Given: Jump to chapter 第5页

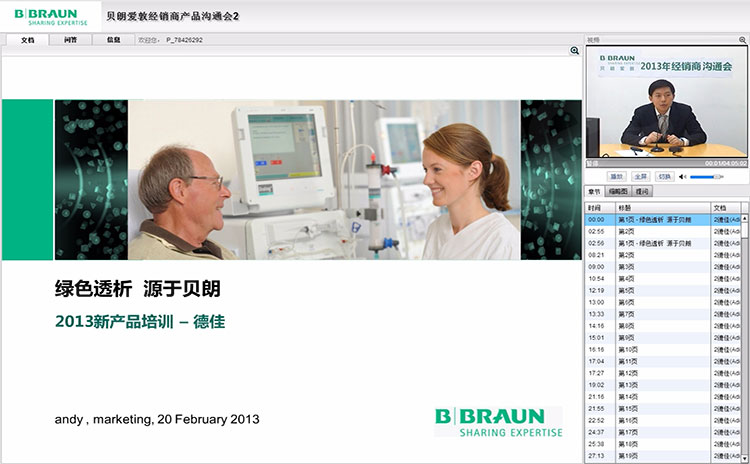Looking at the screenshot, I should pos(662,290).
